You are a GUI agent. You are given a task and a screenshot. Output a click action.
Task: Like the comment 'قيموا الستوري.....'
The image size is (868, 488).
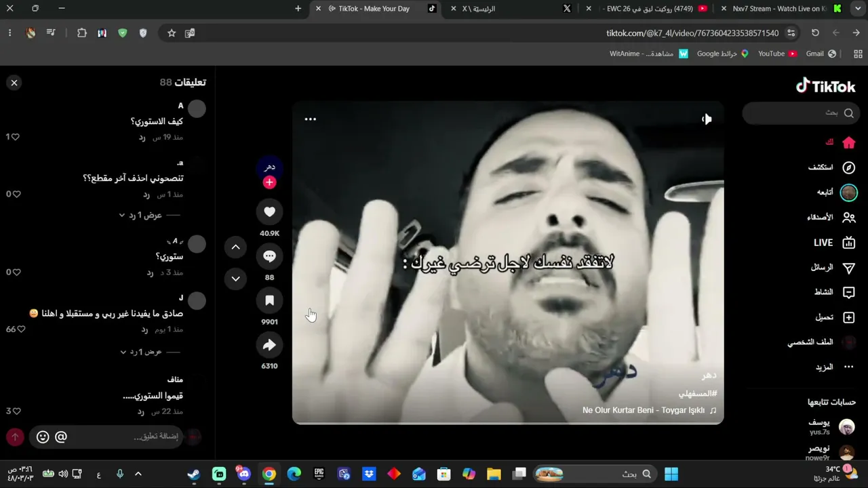pyautogui.click(x=16, y=411)
